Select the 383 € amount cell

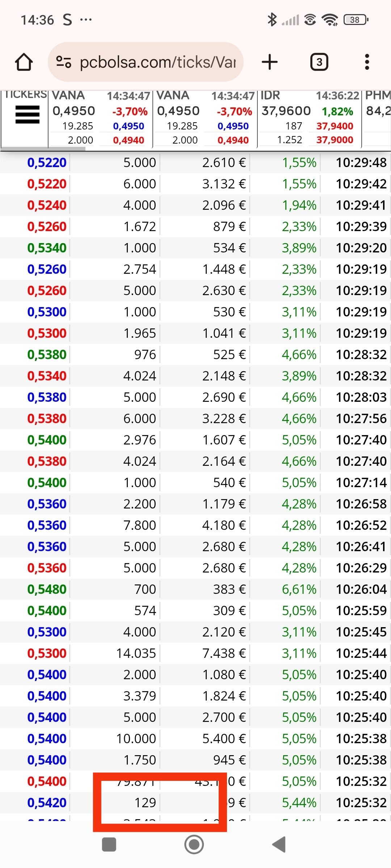pos(229,590)
